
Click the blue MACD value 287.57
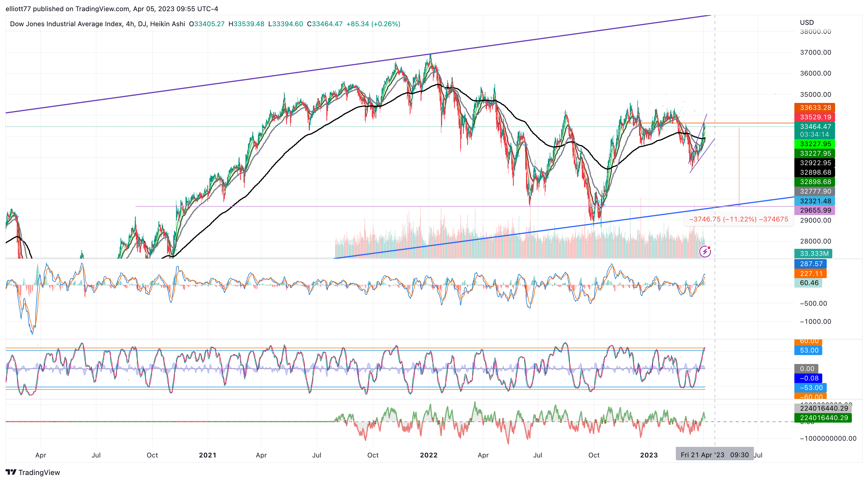pyautogui.click(x=810, y=264)
